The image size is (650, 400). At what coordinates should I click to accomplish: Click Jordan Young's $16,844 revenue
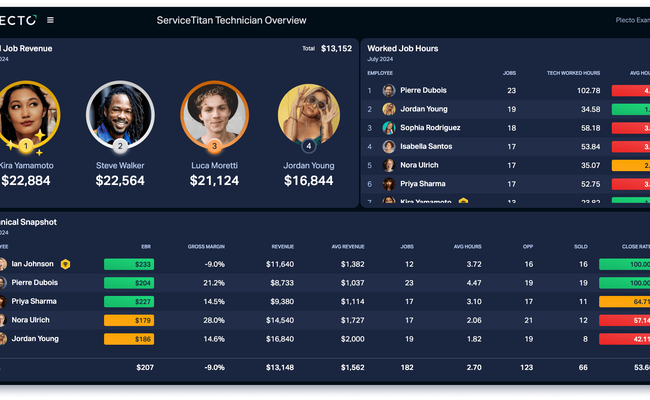coord(308,181)
